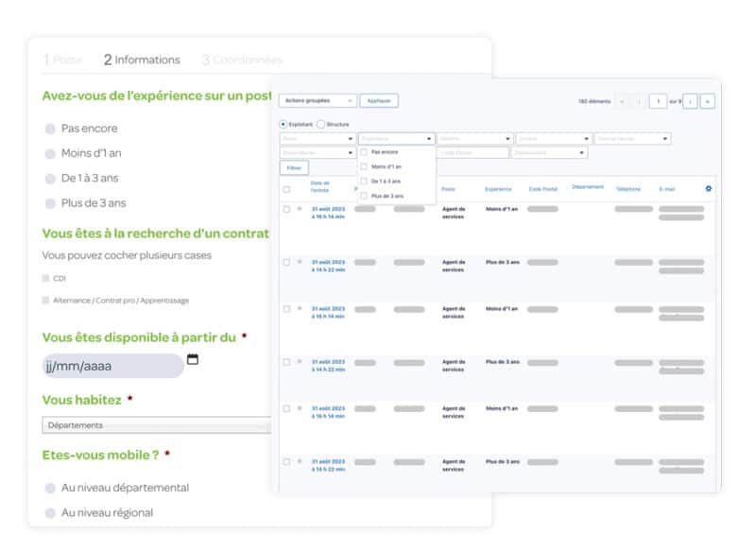This screenshot has width=756, height=552.
Task: Star the second entry in the table
Action: (300, 259)
